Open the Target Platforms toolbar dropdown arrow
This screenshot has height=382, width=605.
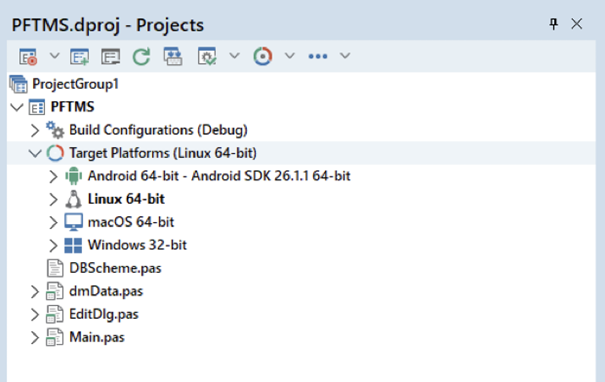click(290, 56)
